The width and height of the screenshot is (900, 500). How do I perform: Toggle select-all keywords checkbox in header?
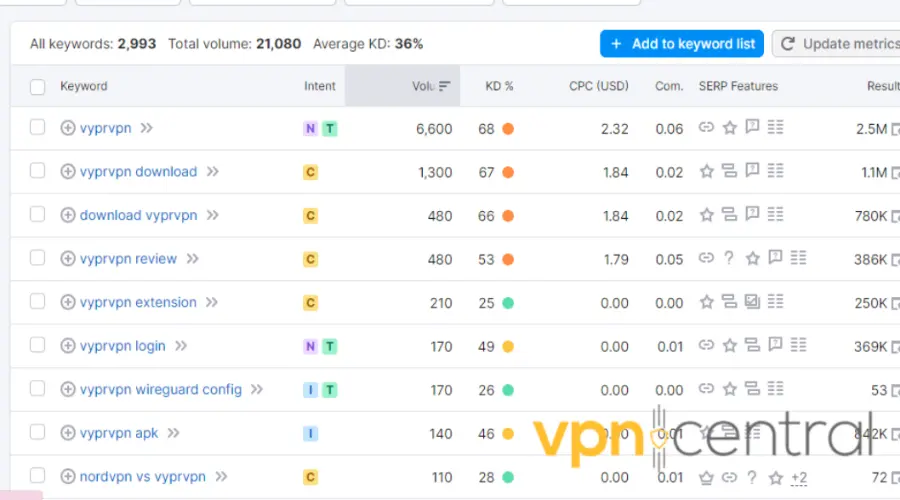(37, 87)
